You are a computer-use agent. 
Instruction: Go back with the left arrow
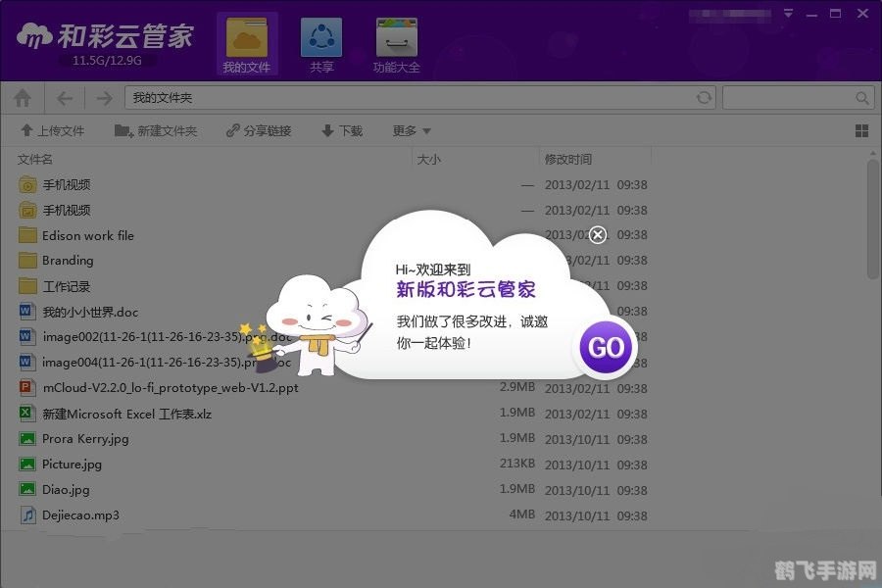pyautogui.click(x=65, y=98)
